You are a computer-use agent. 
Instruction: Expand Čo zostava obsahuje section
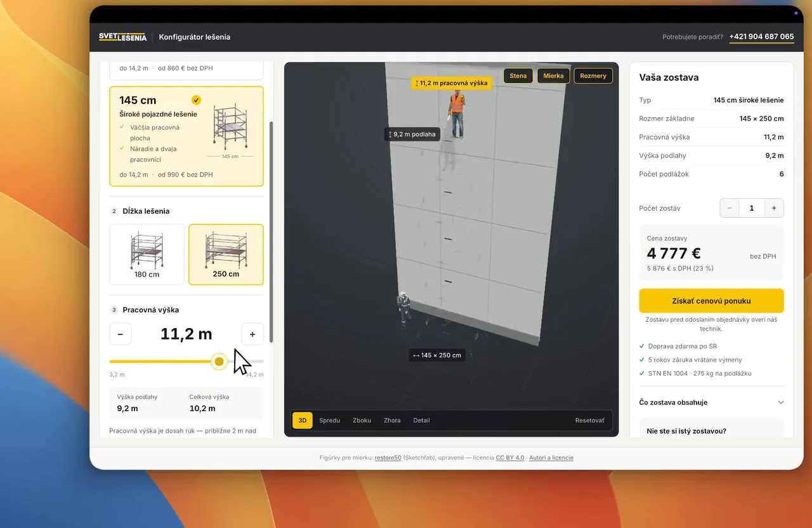(x=711, y=402)
